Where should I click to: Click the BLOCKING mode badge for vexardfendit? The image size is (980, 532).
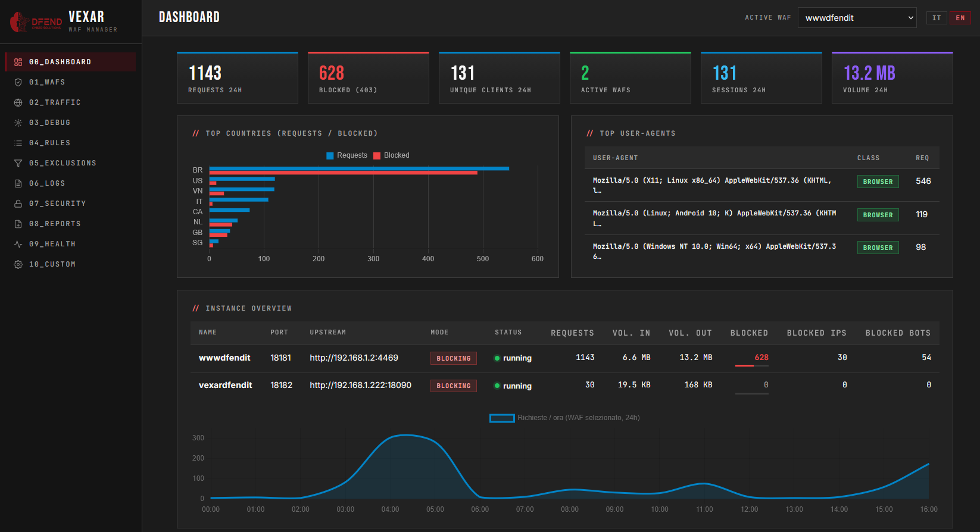click(x=454, y=386)
